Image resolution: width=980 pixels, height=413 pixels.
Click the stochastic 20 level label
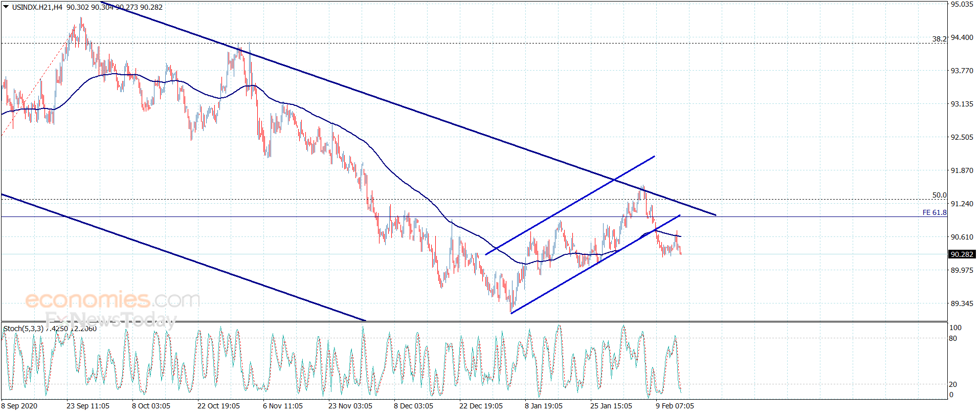click(x=953, y=384)
